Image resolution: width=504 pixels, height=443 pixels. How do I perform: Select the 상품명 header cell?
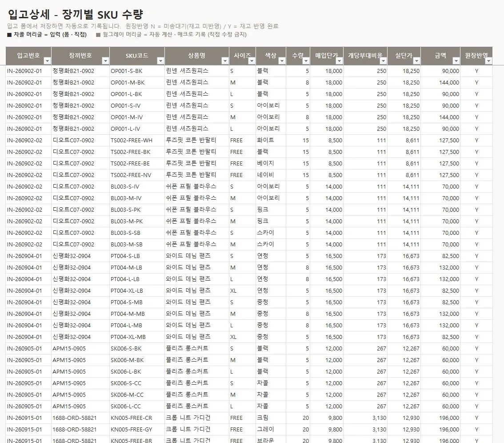(197, 56)
